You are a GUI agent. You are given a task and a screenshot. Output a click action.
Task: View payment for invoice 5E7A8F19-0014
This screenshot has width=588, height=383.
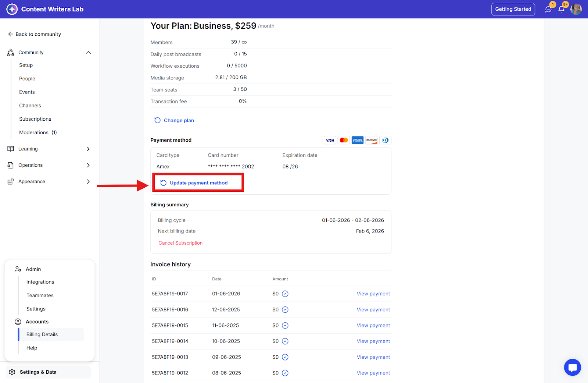[373, 341]
